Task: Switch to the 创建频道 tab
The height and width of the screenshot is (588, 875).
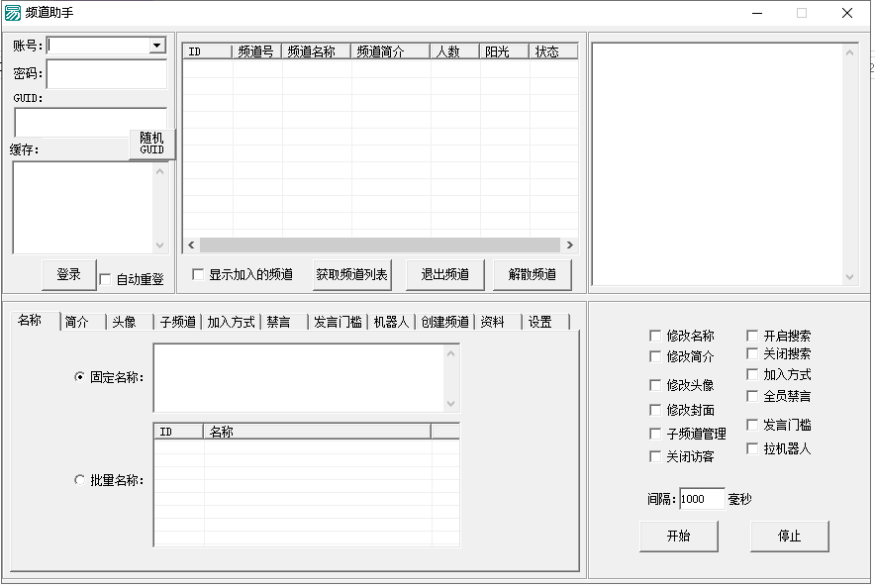Action: coord(443,322)
